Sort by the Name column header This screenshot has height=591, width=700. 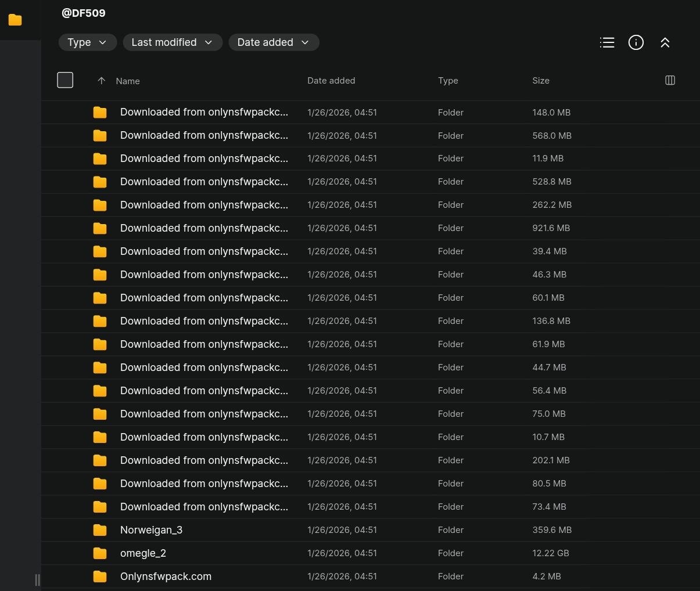(x=128, y=81)
